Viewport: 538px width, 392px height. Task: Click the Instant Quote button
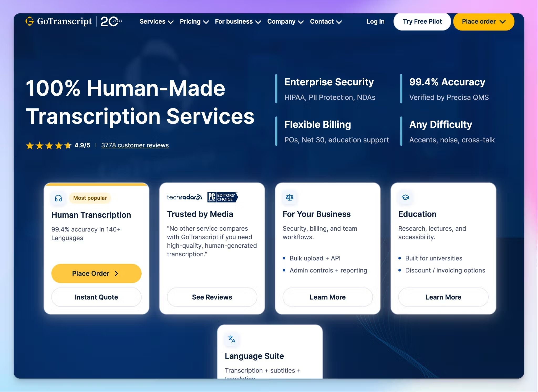(x=96, y=297)
